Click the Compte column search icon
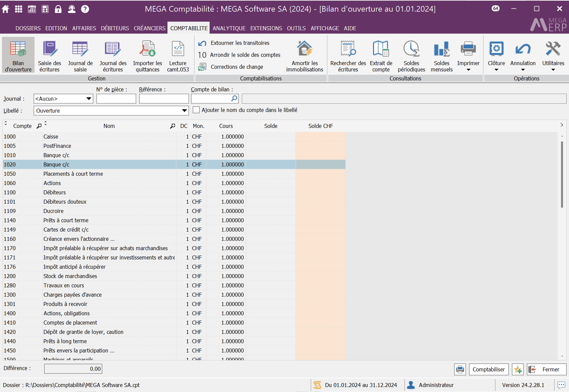This screenshot has height=392, width=569. pyautogui.click(x=39, y=126)
